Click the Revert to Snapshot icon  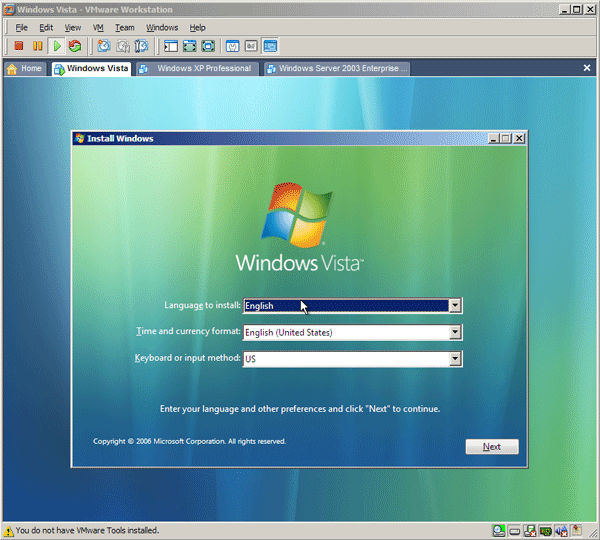[x=123, y=46]
